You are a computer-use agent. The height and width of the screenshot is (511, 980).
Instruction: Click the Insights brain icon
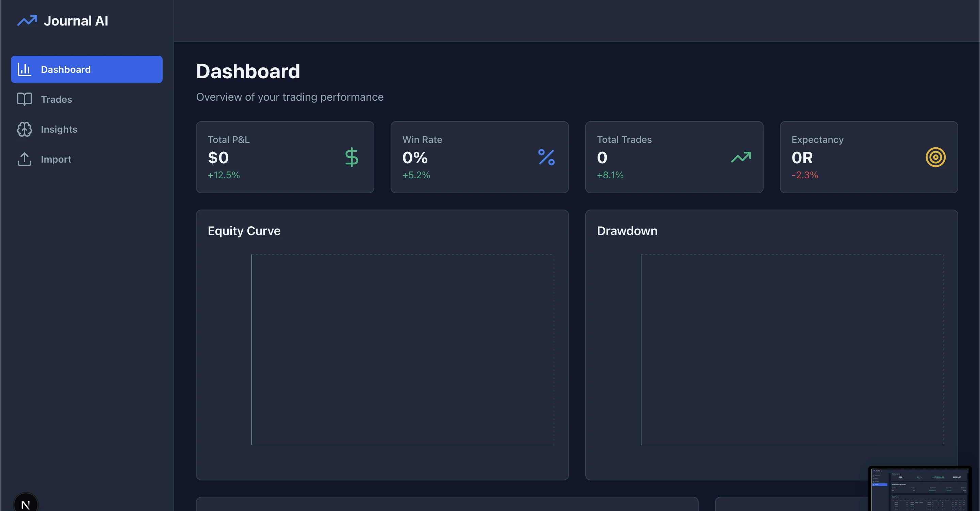(24, 129)
